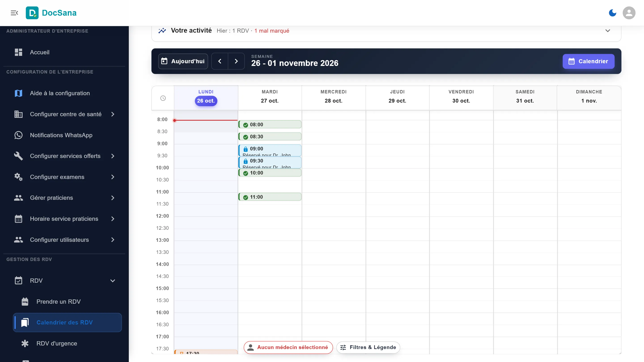The width and height of the screenshot is (644, 362).
Task: Click the asterisk icon for RDV d'urgence
Action: (25, 343)
